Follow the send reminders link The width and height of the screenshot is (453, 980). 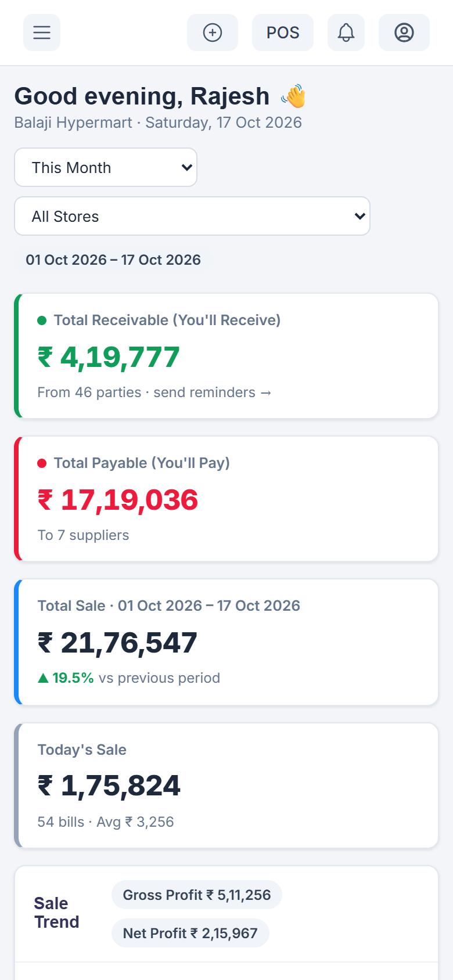(212, 392)
